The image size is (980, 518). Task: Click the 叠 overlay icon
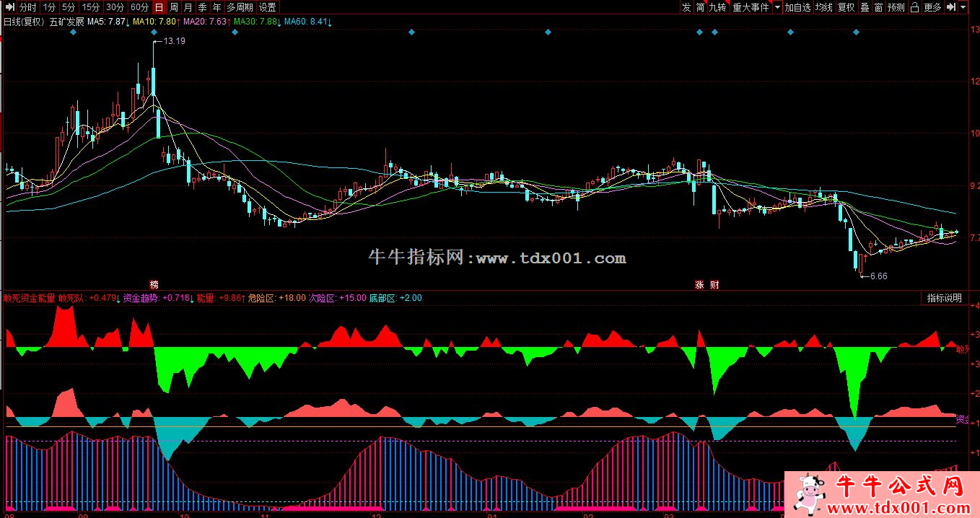click(x=865, y=7)
